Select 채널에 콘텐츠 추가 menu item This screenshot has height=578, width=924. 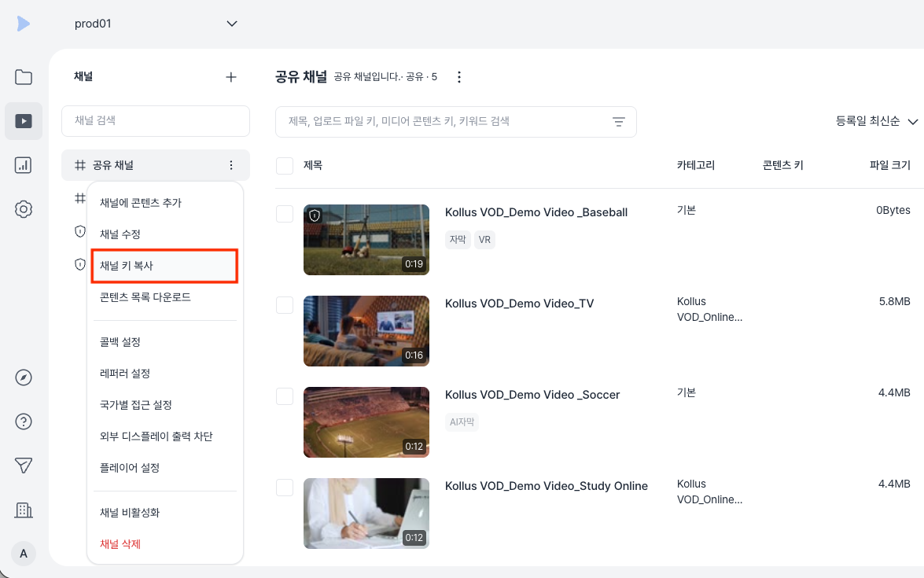click(164, 203)
